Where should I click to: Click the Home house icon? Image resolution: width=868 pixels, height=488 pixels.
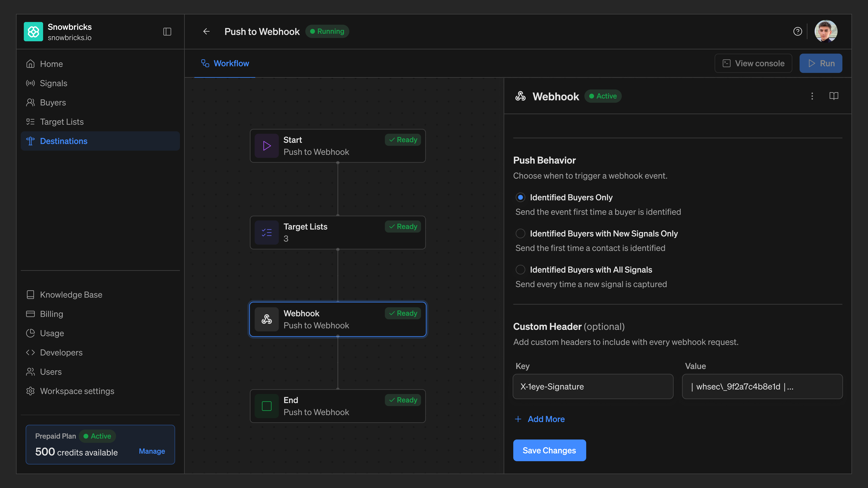tap(30, 64)
